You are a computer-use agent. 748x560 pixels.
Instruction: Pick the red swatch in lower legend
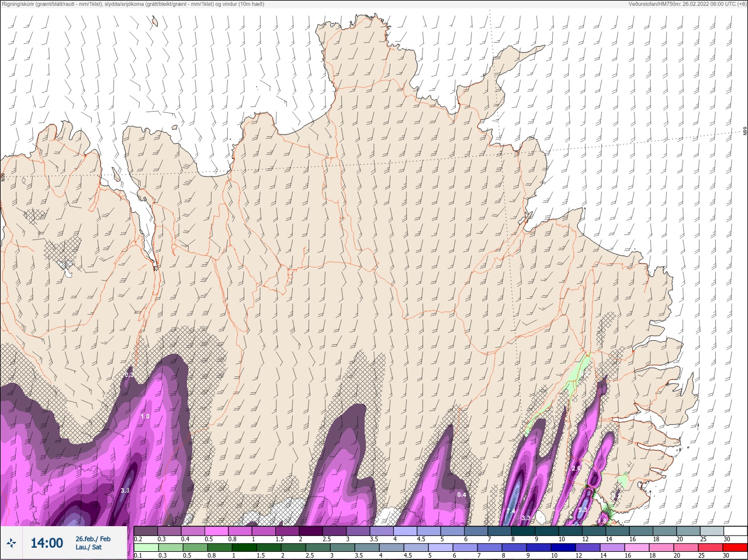click(735, 548)
